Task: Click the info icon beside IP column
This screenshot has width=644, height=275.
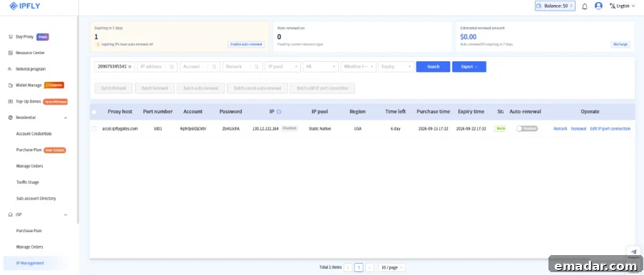Action: (x=279, y=112)
